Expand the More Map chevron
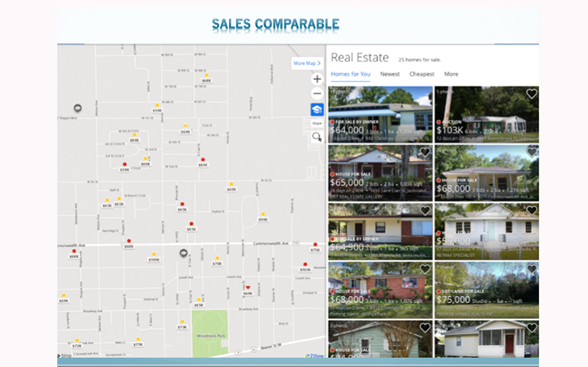The image size is (588, 367). (x=307, y=63)
